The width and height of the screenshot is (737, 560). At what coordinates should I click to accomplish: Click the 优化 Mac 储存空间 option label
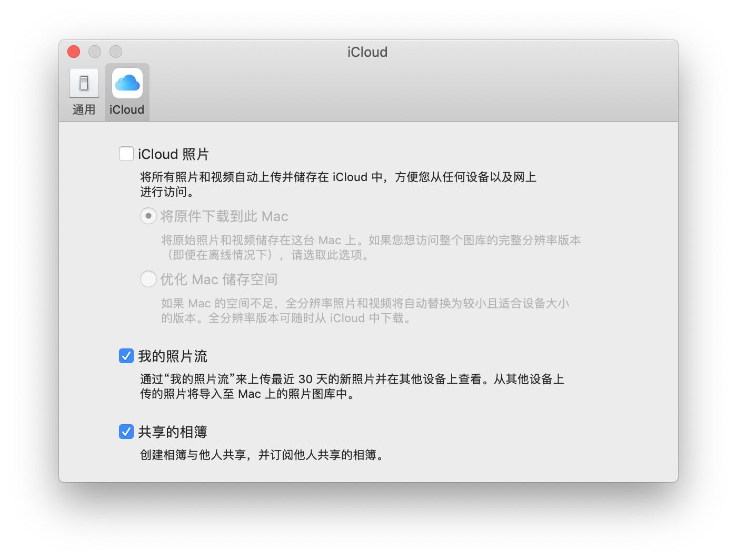click(x=219, y=279)
